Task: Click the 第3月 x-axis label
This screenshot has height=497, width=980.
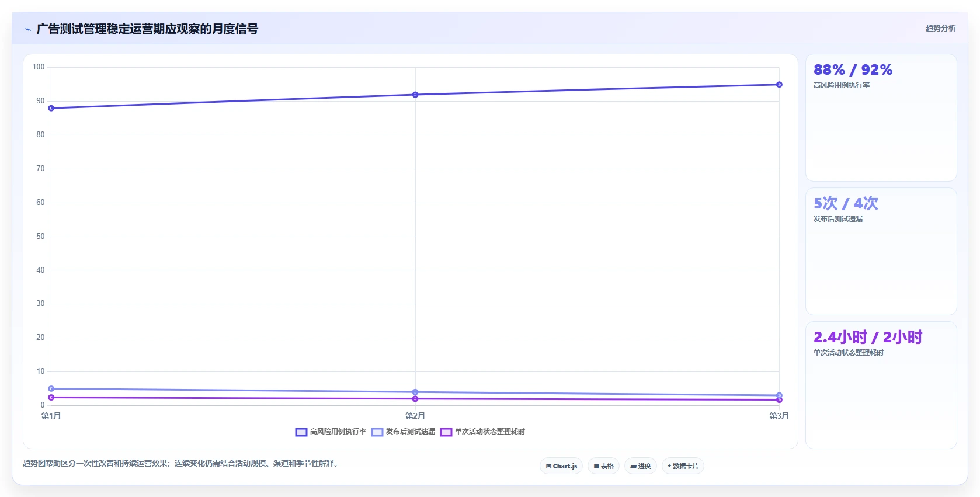Action: point(779,416)
